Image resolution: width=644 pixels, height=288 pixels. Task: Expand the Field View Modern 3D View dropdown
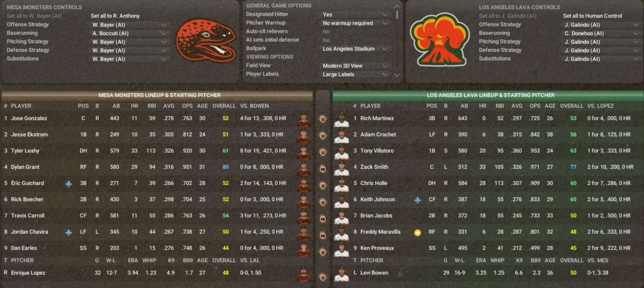tap(356, 66)
